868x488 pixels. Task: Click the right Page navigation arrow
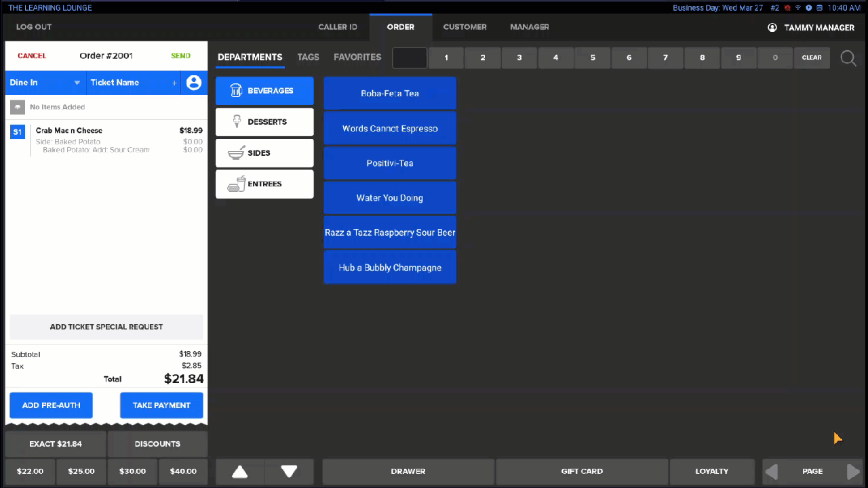pyautogui.click(x=854, y=471)
